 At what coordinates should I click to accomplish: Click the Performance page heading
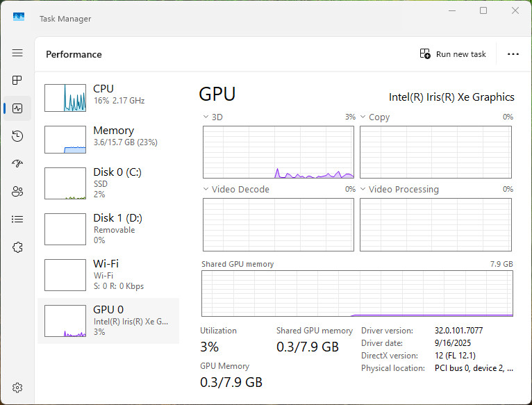coord(74,54)
